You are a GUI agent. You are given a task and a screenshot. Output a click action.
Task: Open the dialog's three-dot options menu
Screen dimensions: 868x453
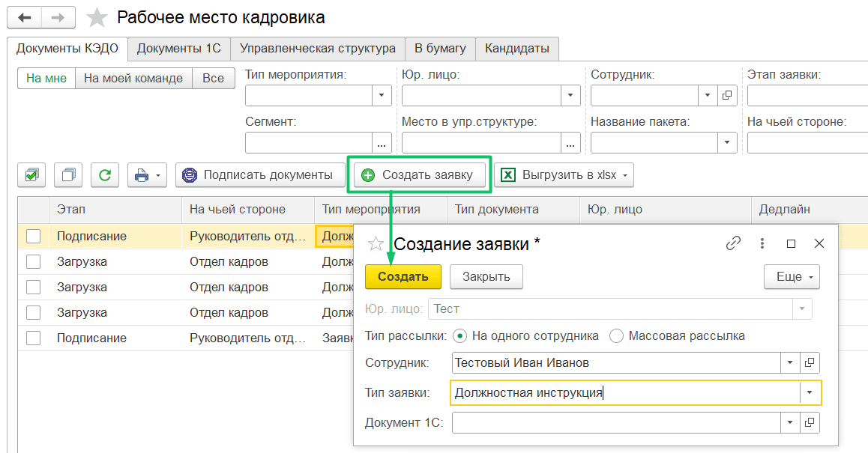[762, 243]
